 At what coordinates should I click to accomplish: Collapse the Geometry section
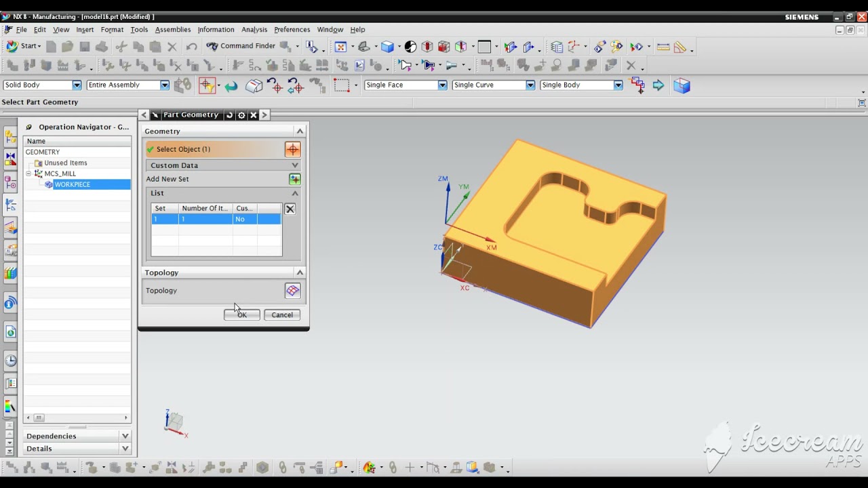(x=300, y=131)
